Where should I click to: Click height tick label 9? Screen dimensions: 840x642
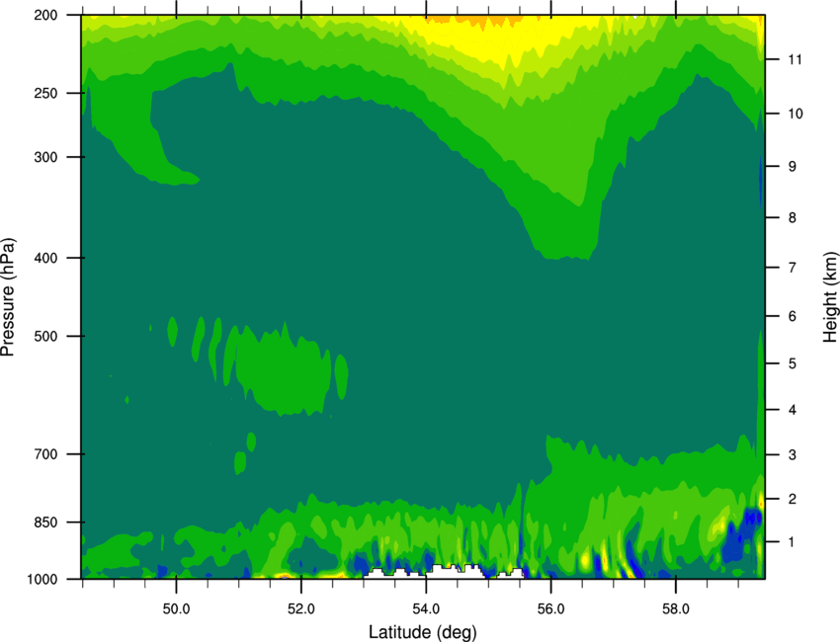(793, 167)
